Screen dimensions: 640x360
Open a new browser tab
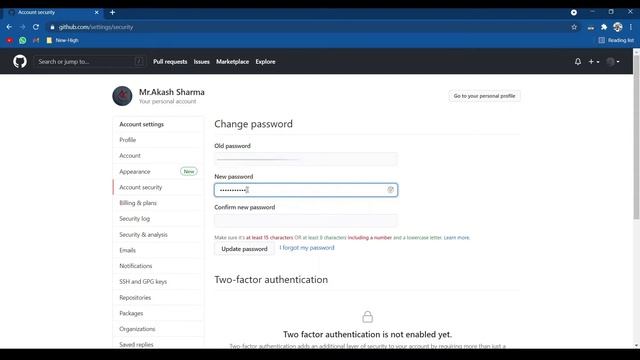pyautogui.click(x=112, y=12)
